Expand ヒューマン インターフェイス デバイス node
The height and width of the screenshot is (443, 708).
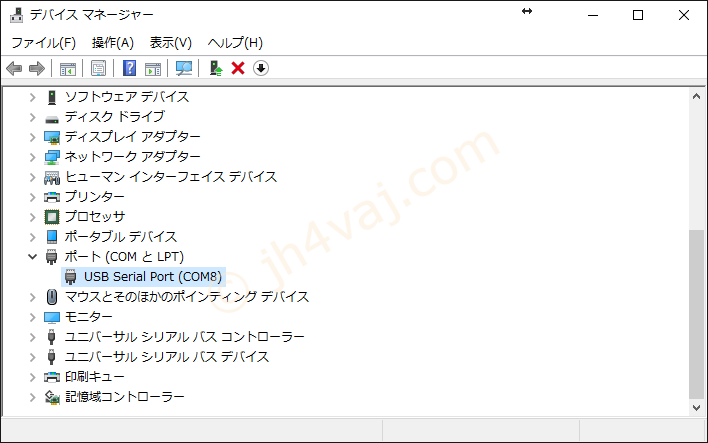(33, 177)
